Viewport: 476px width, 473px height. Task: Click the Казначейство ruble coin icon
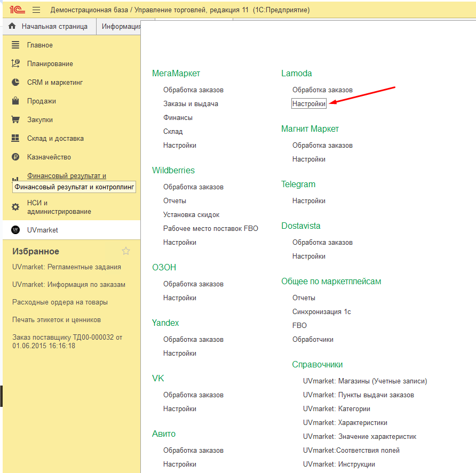15,157
